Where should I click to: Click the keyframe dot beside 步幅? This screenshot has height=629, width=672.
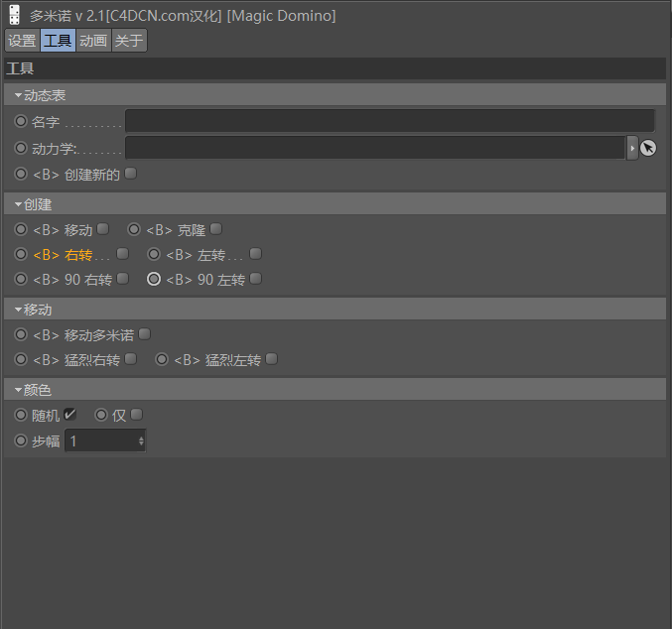point(21,440)
